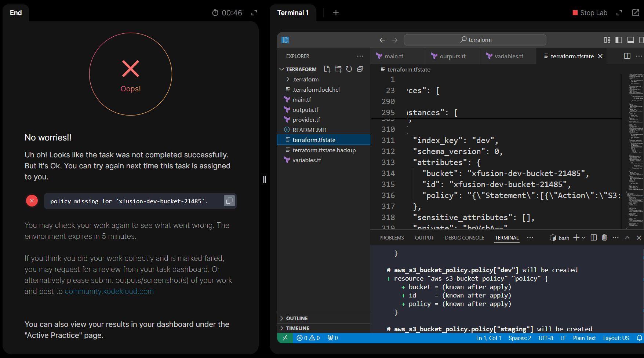
Task: Open the community.kodekloud.com link
Action: (109, 291)
